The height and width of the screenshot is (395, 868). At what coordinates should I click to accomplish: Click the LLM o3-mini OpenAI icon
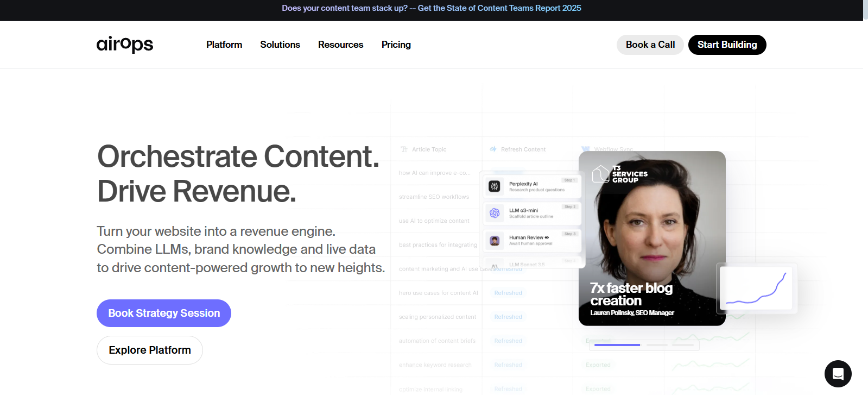495,213
